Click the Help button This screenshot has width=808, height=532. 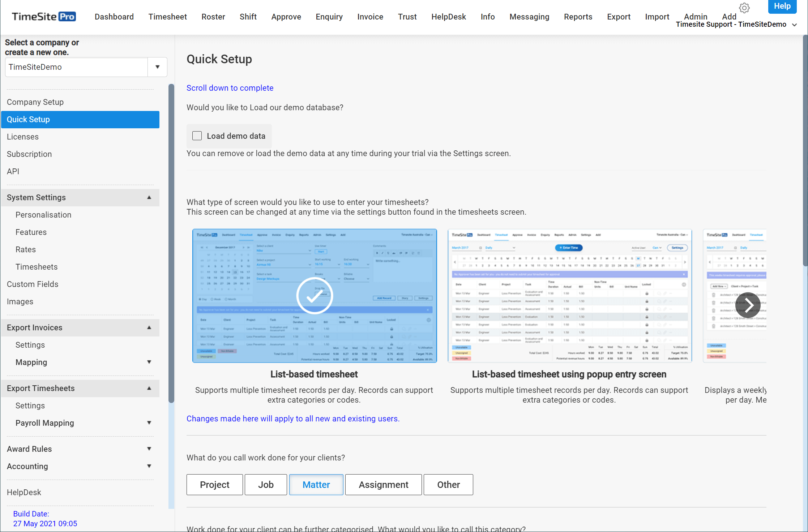(782, 6)
